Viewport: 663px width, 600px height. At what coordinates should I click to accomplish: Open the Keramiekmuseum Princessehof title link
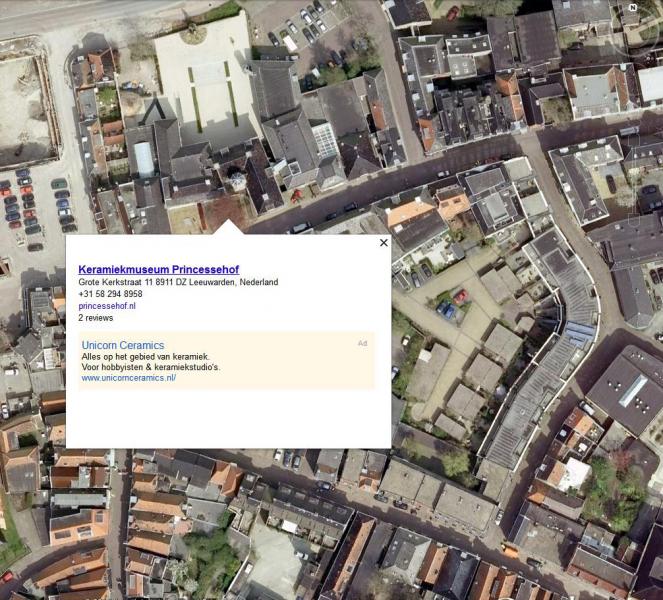[158, 269]
